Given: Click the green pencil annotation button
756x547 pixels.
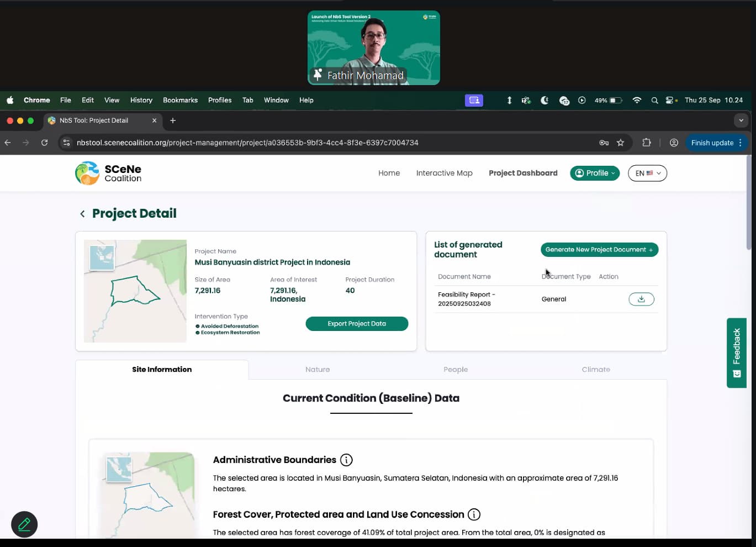Looking at the screenshot, I should (24, 524).
